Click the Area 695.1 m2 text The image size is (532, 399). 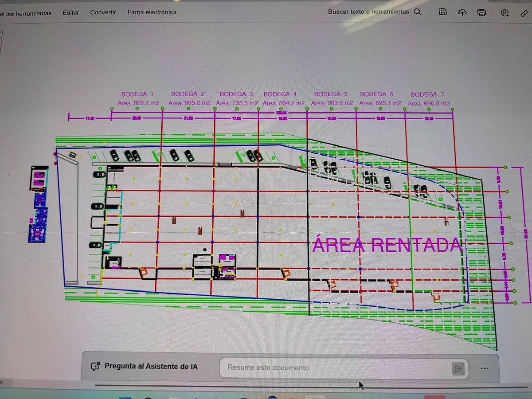380,103
